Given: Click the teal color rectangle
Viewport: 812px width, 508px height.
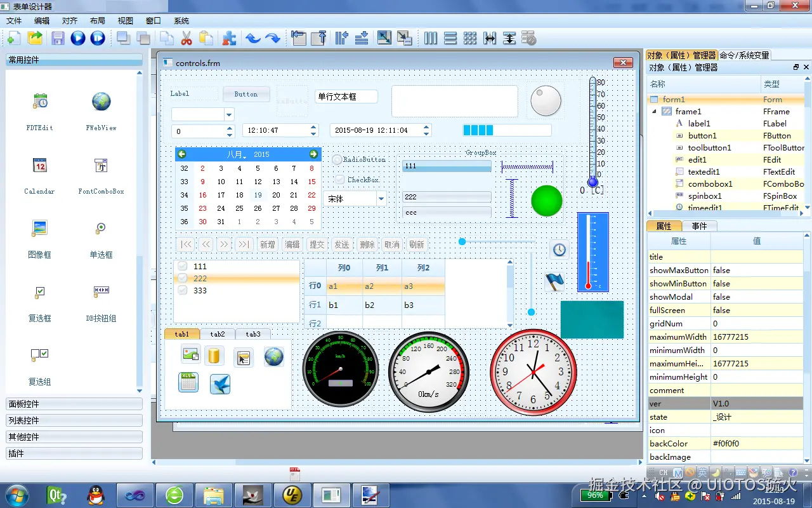Looking at the screenshot, I should [592, 319].
